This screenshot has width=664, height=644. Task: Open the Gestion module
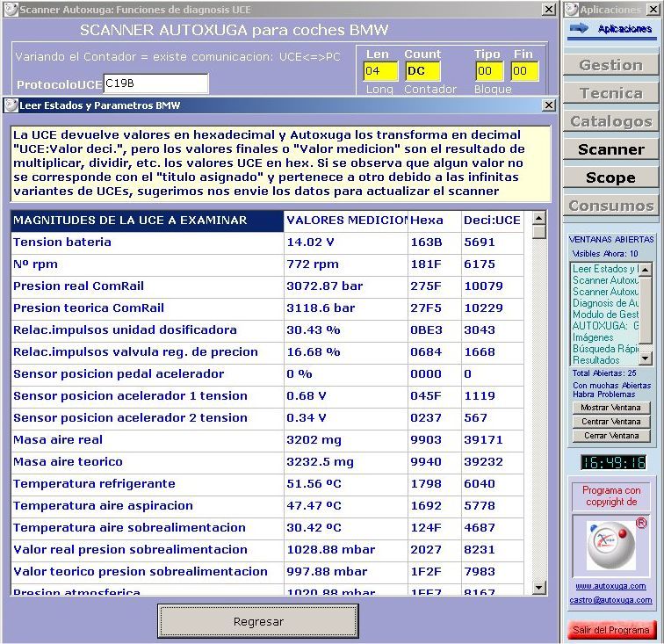pyautogui.click(x=610, y=65)
